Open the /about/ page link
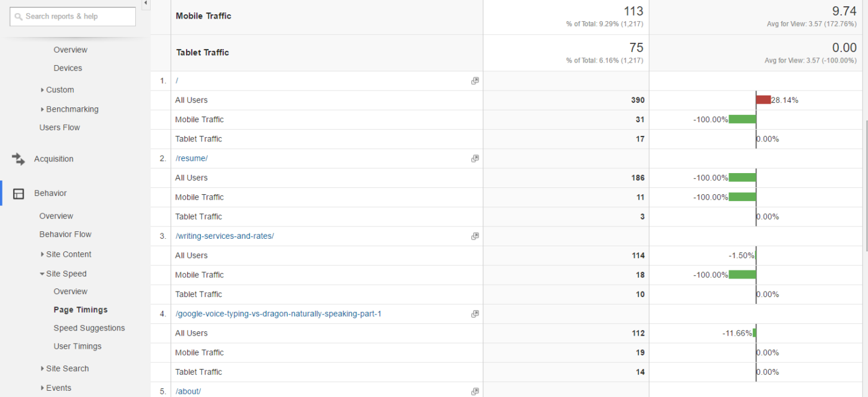 click(x=188, y=391)
